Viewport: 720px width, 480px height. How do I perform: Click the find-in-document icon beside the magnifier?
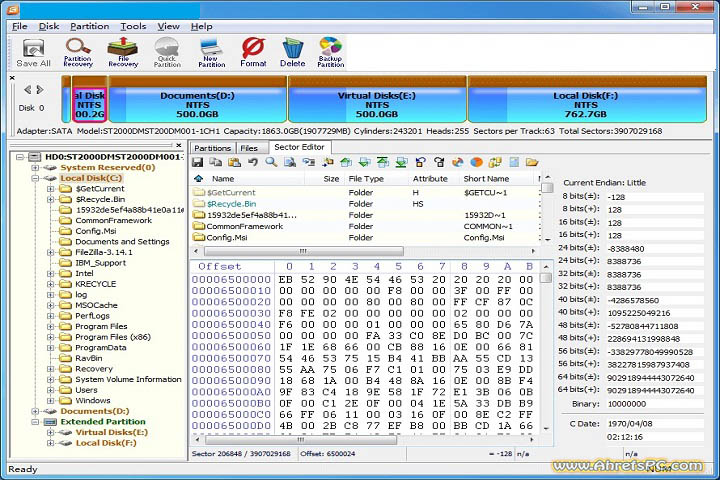pyautogui.click(x=290, y=162)
